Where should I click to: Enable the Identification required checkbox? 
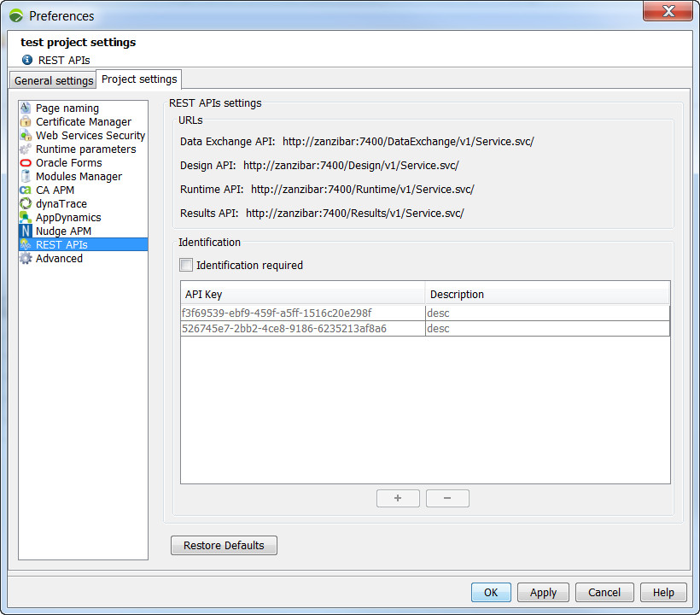point(186,266)
